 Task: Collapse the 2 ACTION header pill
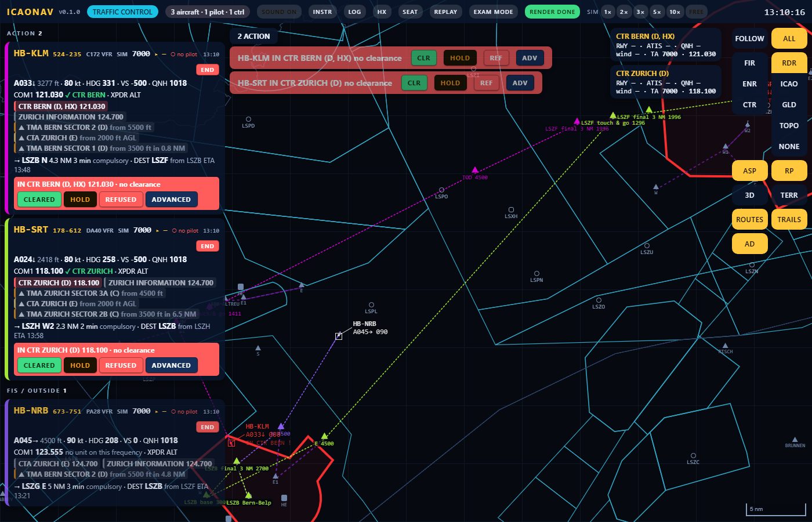point(253,36)
